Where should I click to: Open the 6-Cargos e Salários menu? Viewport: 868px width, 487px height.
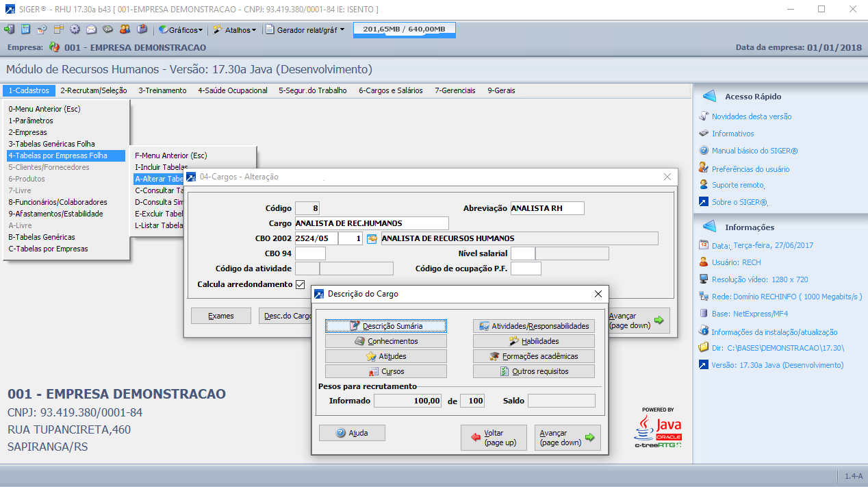(391, 90)
